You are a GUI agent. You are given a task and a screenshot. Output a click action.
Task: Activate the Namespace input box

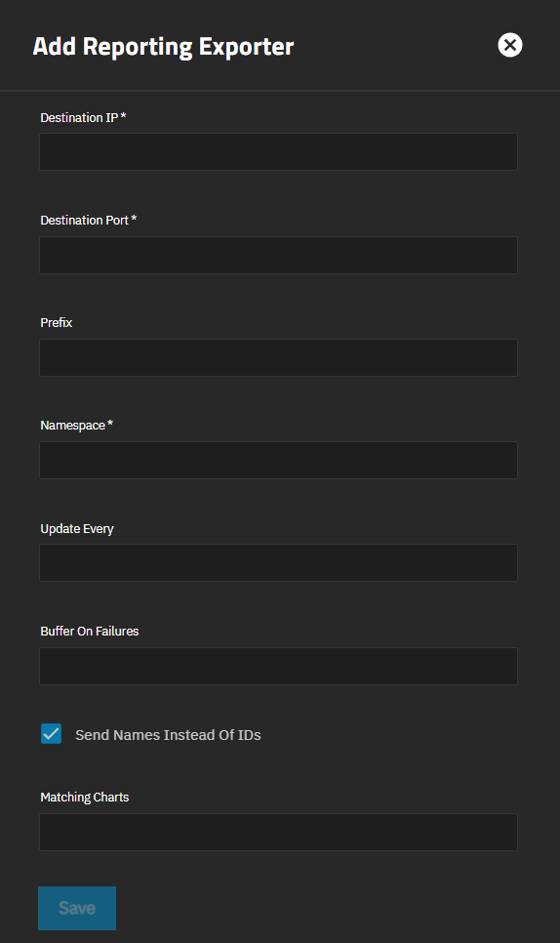[278, 460]
